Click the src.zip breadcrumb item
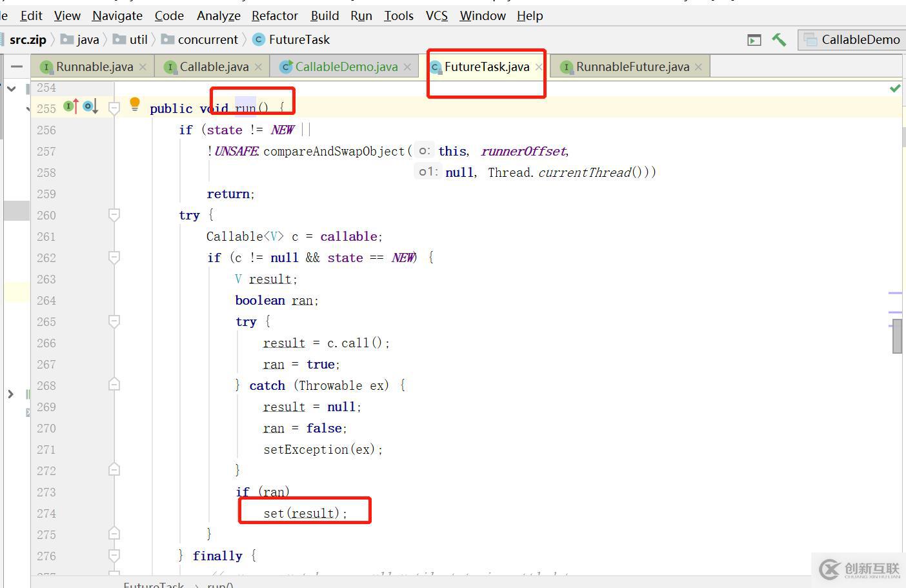Image resolution: width=906 pixels, height=588 pixels. click(x=28, y=40)
